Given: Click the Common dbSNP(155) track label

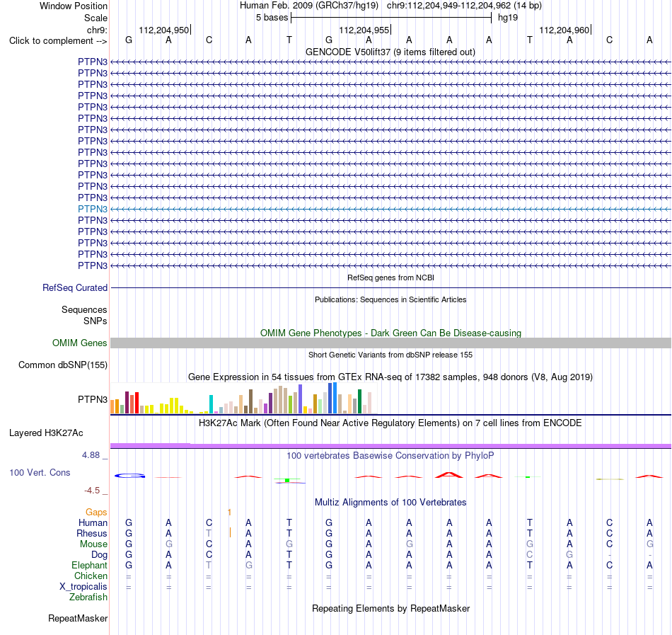Looking at the screenshot, I should click(63, 365).
